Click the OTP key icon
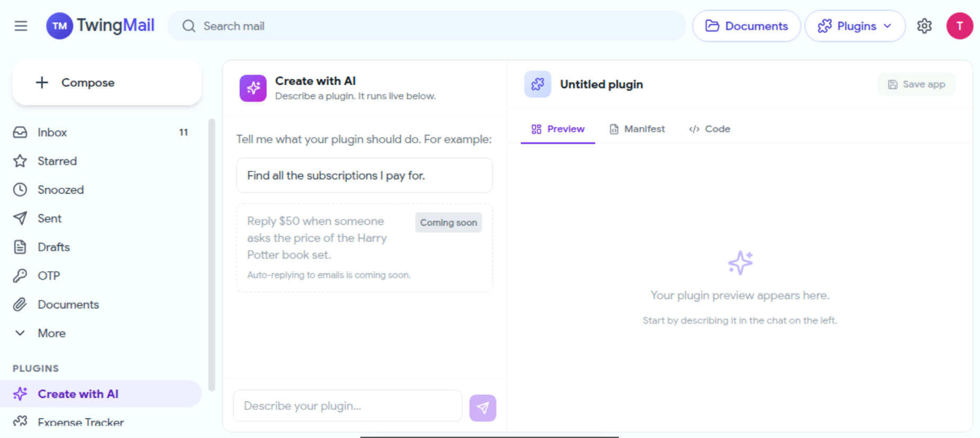Viewport: 980px width, 438px height. tap(20, 276)
